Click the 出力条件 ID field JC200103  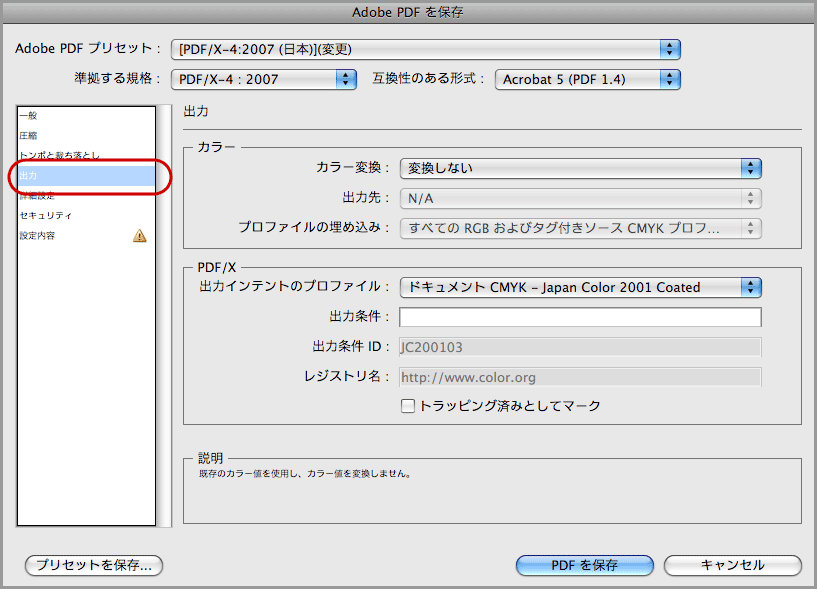point(580,347)
